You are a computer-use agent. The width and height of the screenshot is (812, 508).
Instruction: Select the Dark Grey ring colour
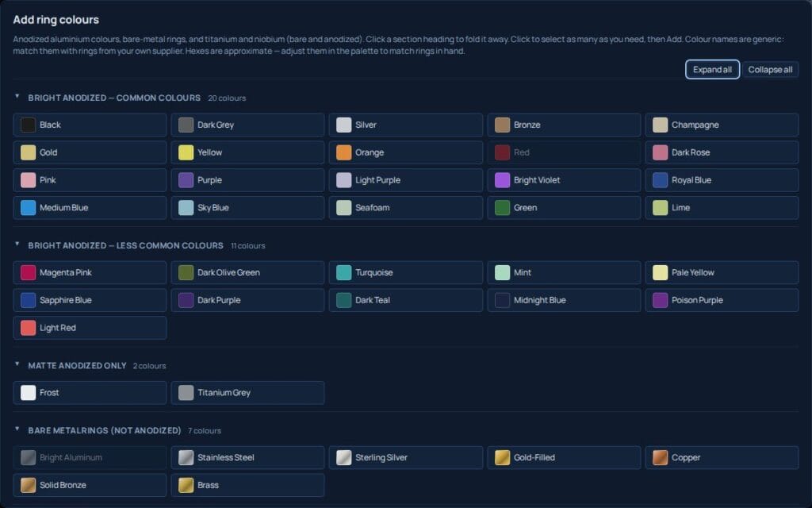[248, 125]
